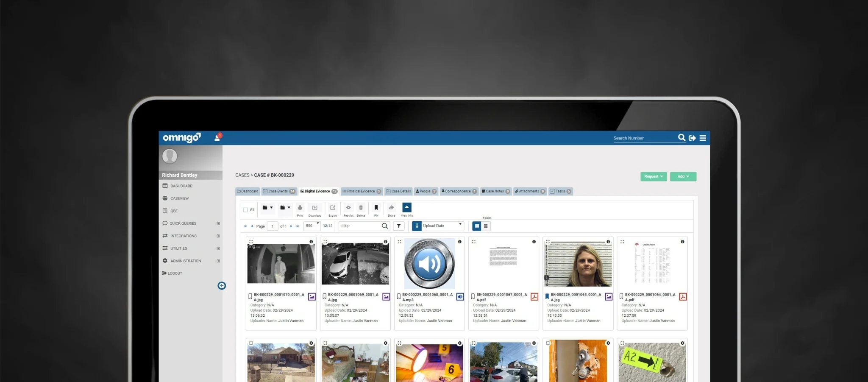Toggle bookmark on file 0001069_0001_A.jpg

pos(324,297)
